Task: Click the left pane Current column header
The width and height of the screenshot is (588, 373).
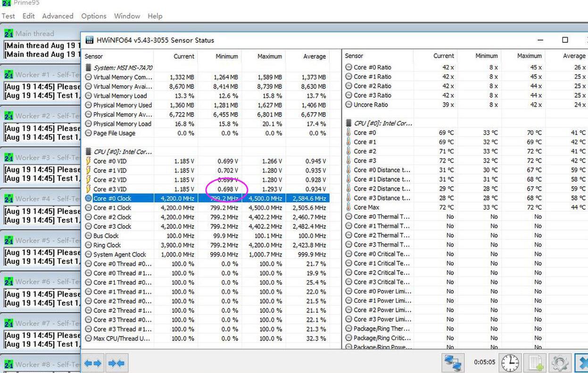Action: pos(175,56)
